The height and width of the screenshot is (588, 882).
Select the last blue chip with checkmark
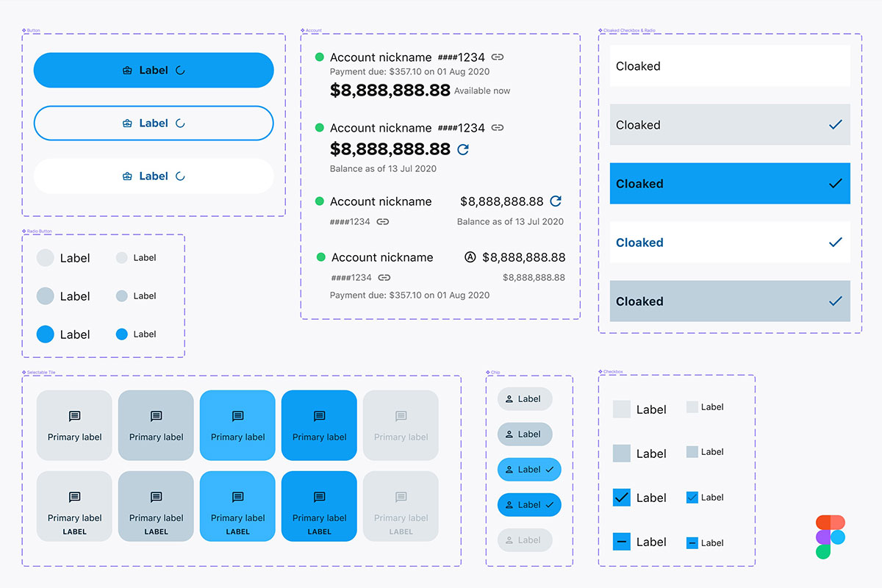coord(529,505)
